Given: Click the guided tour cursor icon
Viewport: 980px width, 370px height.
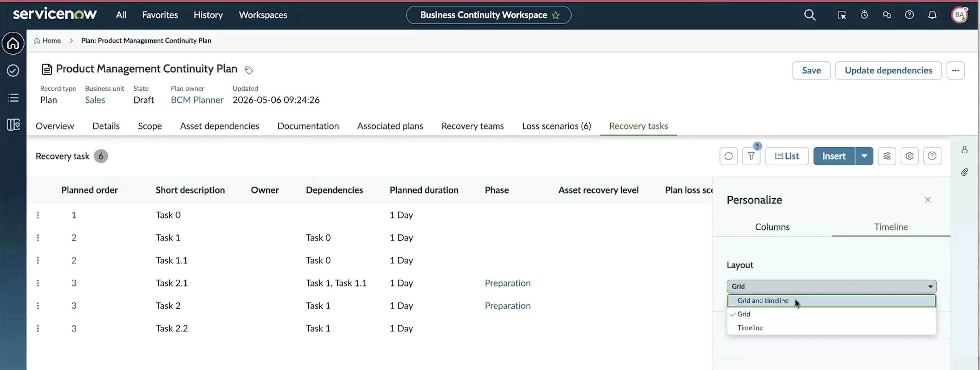Looking at the screenshot, I should coord(841,15).
